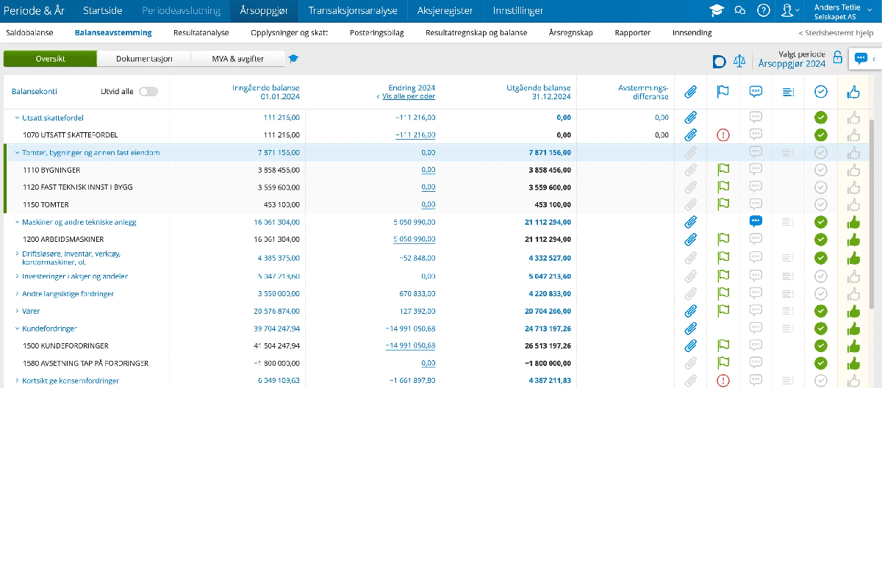Switch to the Dokumentasjon tab
Screen dimensions: 882x588
144,59
